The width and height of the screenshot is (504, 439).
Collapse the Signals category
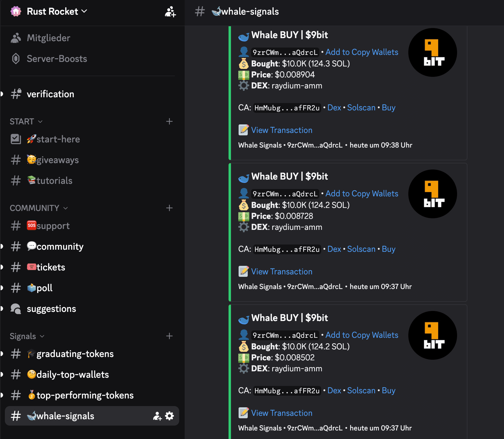pos(27,336)
